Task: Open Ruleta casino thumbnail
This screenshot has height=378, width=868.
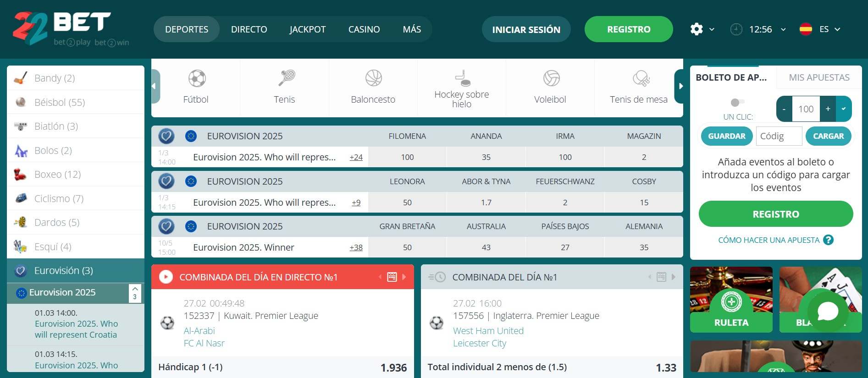Action: coord(731,300)
